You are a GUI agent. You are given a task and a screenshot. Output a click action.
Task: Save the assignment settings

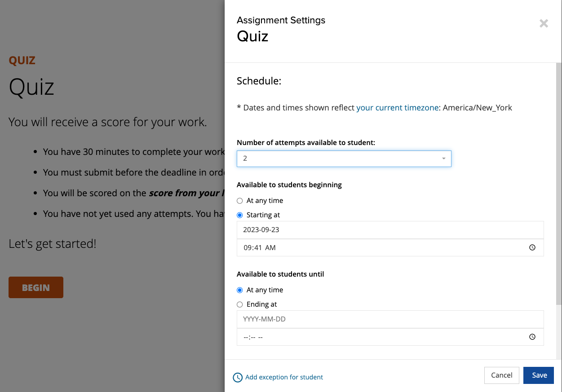point(539,375)
